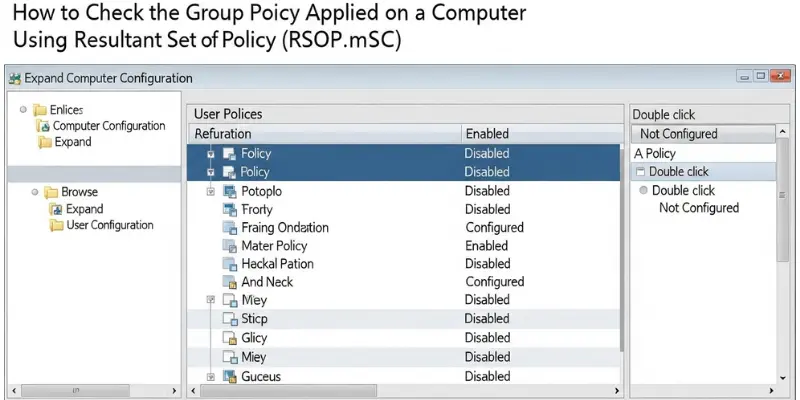Toggle the radio bullet beside Browse
Image resolution: width=800 pixels, height=400 pixels.
tap(34, 191)
